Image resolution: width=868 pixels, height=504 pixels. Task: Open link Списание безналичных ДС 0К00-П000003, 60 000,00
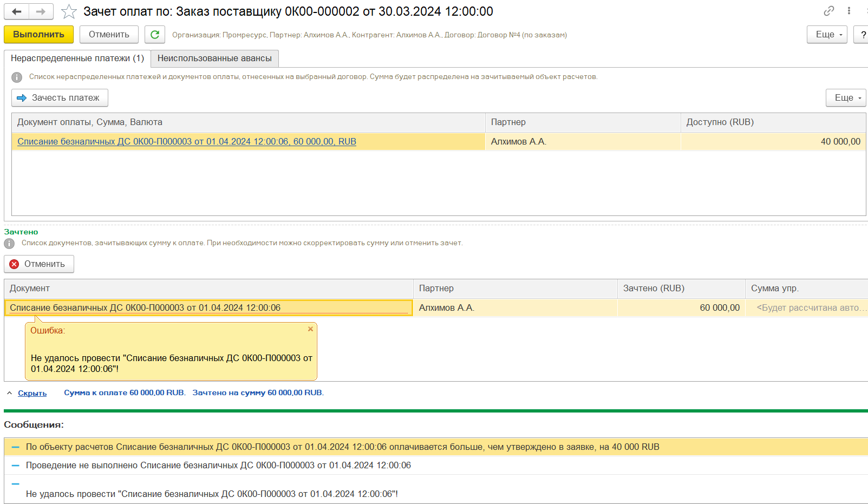click(x=187, y=141)
